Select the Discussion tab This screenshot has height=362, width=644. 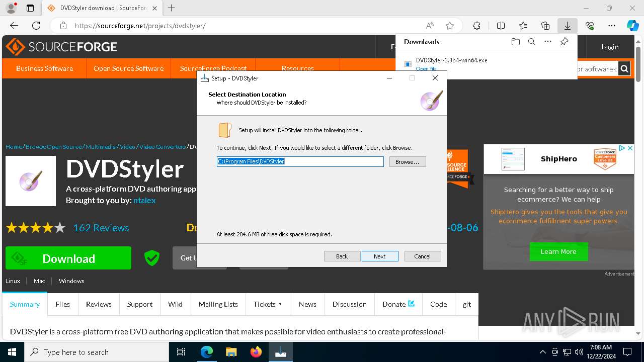click(x=350, y=304)
